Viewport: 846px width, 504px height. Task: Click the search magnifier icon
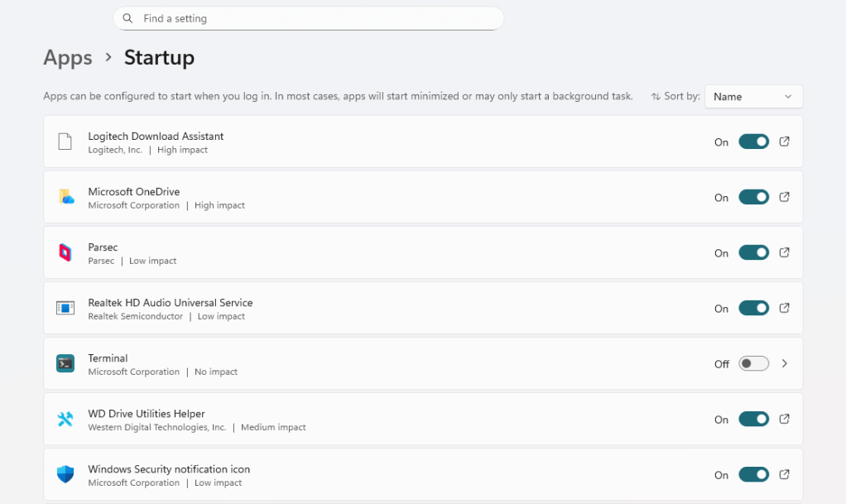coord(127,17)
